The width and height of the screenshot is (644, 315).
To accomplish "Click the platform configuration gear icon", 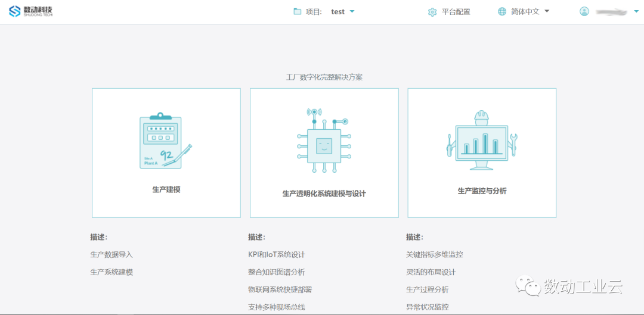I will 432,12.
